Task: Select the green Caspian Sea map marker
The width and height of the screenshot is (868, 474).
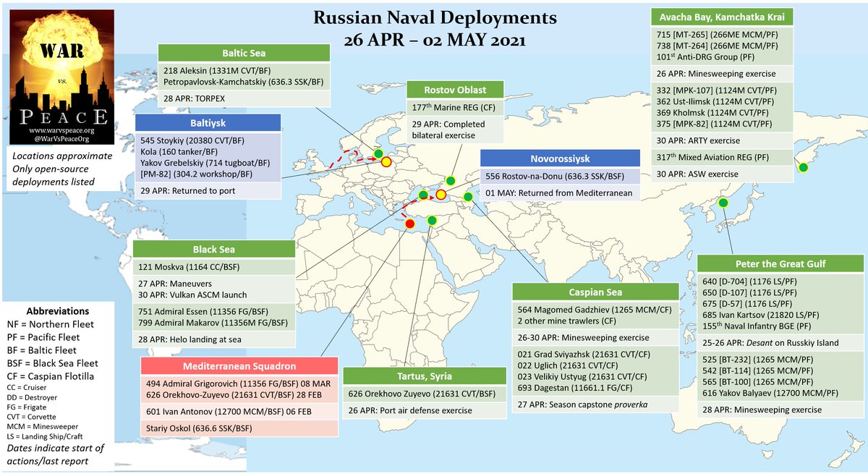Action: click(x=467, y=197)
